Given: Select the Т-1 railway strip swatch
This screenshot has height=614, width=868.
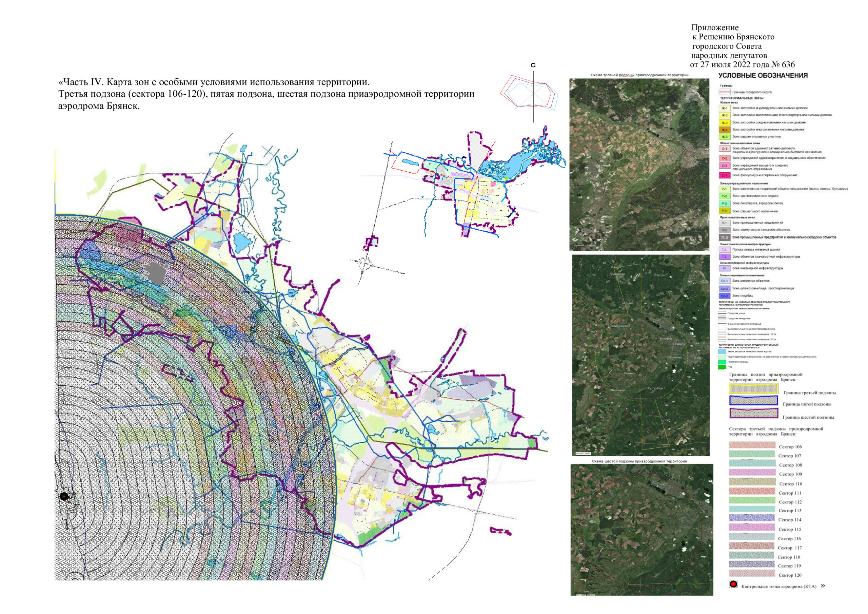Looking at the screenshot, I should click(x=724, y=250).
